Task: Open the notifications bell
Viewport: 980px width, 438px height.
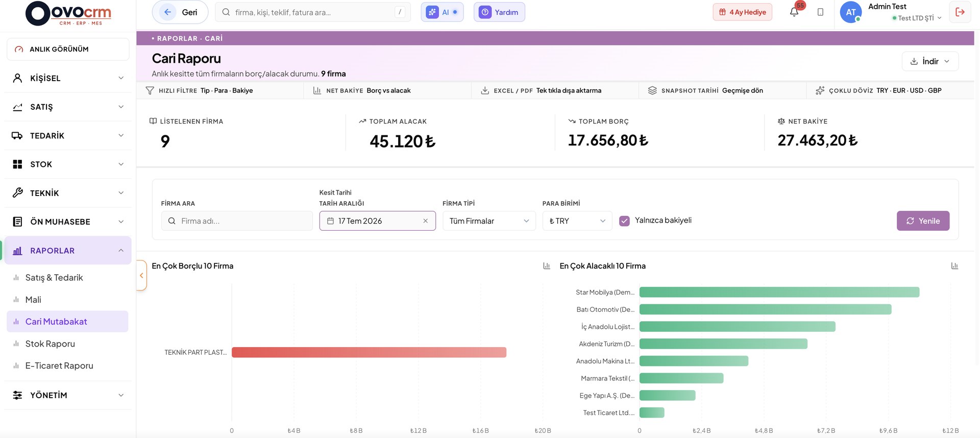Action: 794,12
